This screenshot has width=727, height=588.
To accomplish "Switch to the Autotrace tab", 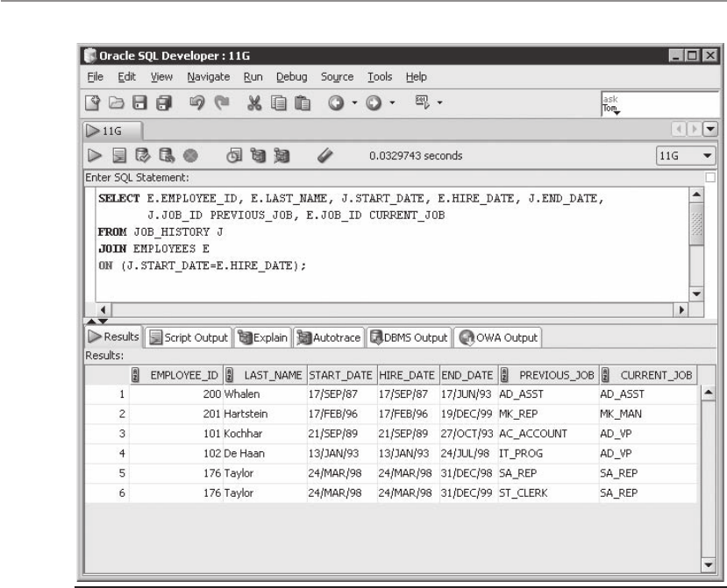I will pyautogui.click(x=329, y=337).
